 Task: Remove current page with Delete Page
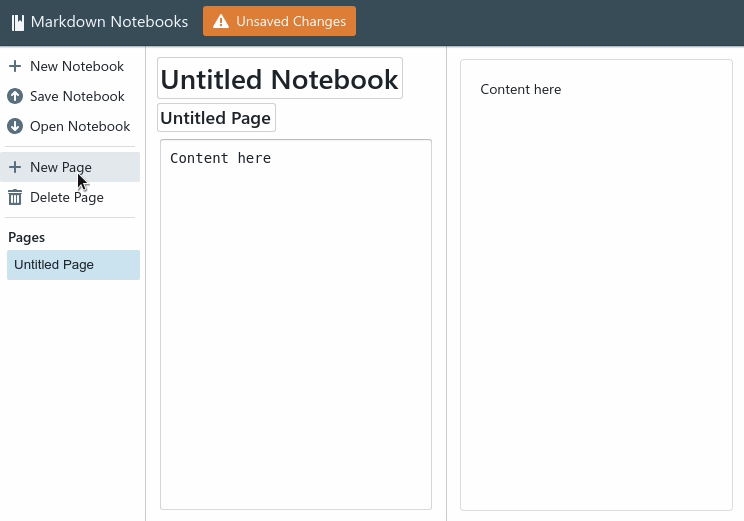[x=70, y=197]
